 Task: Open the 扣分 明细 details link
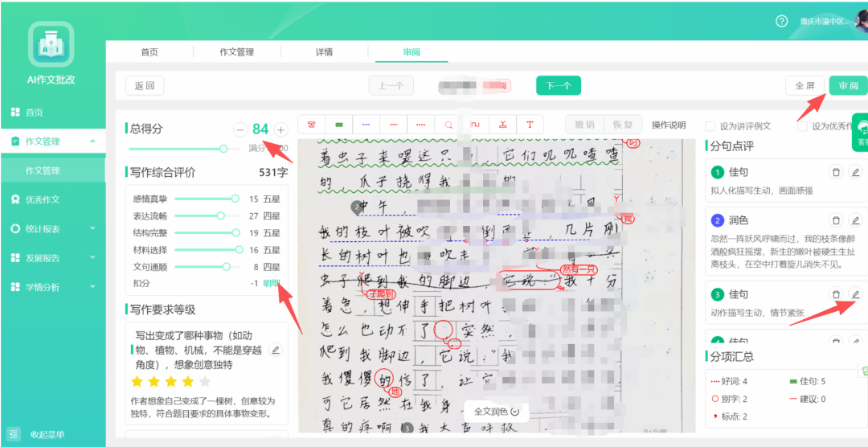[272, 283]
